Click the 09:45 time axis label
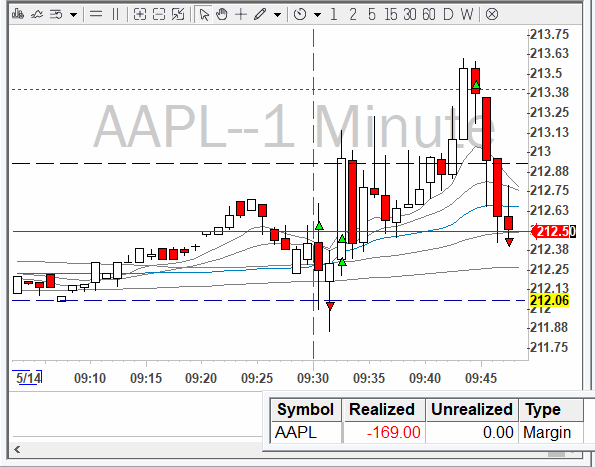The image size is (595, 467). (x=481, y=378)
